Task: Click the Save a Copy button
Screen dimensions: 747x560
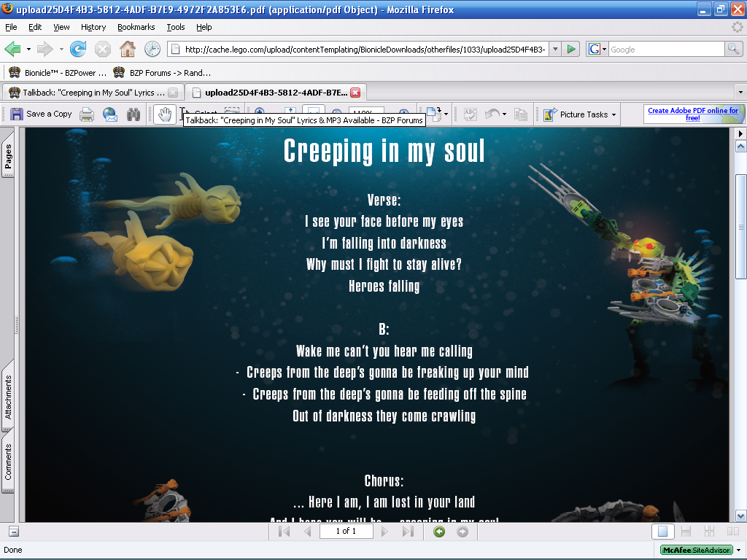Action: click(41, 114)
